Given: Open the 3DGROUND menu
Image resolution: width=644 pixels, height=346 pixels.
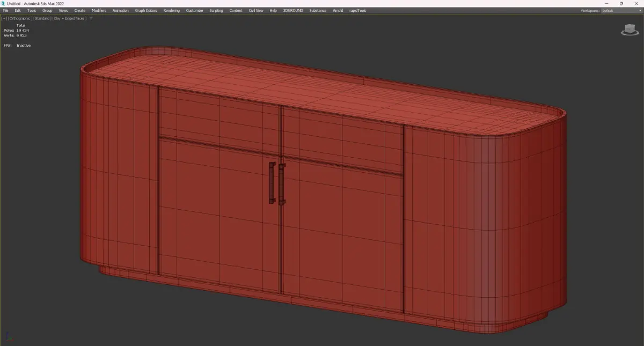Looking at the screenshot, I should 294,10.
